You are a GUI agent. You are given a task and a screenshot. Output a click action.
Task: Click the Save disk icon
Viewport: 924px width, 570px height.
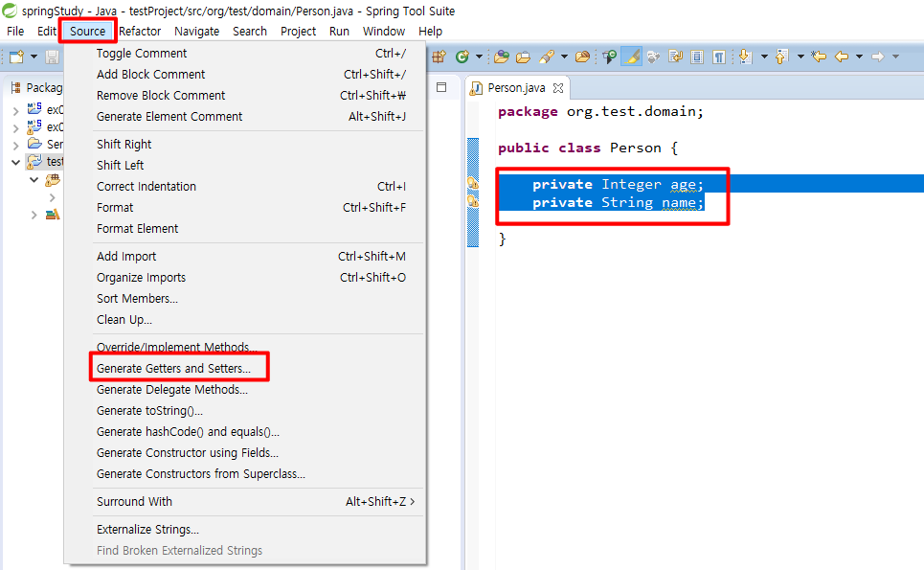click(52, 57)
